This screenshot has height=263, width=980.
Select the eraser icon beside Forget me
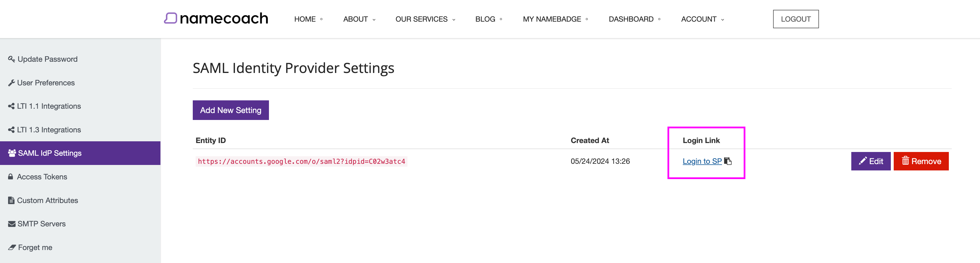click(x=11, y=247)
